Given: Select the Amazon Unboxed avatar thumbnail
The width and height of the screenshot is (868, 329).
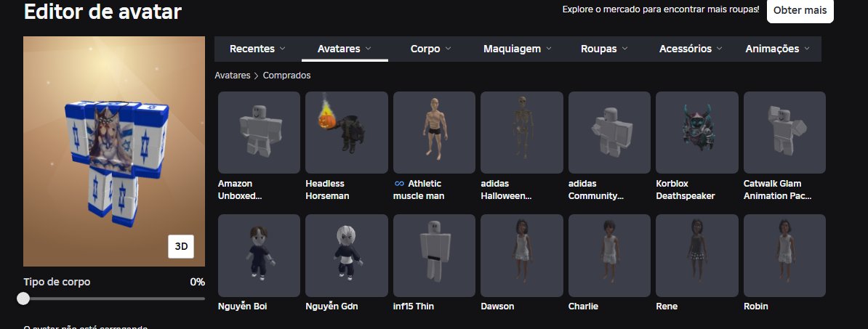Looking at the screenshot, I should click(259, 133).
